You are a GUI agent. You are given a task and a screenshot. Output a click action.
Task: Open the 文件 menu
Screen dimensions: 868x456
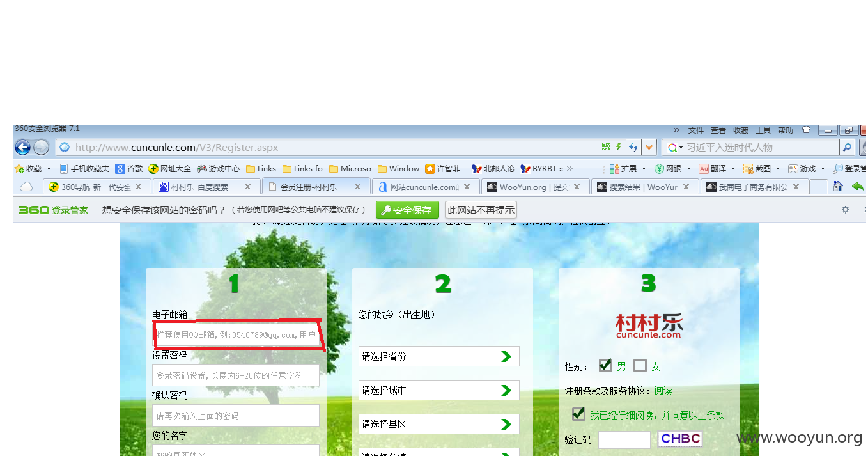click(x=696, y=130)
